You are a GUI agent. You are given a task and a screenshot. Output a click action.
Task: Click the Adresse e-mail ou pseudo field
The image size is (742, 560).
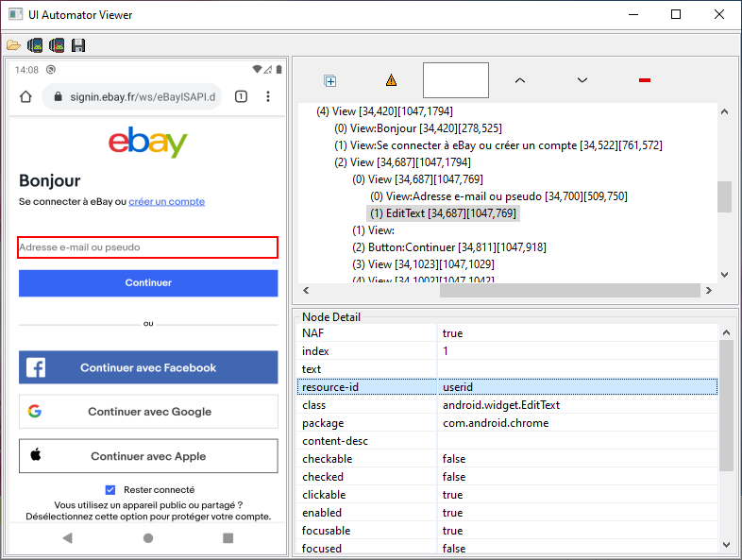tap(147, 247)
